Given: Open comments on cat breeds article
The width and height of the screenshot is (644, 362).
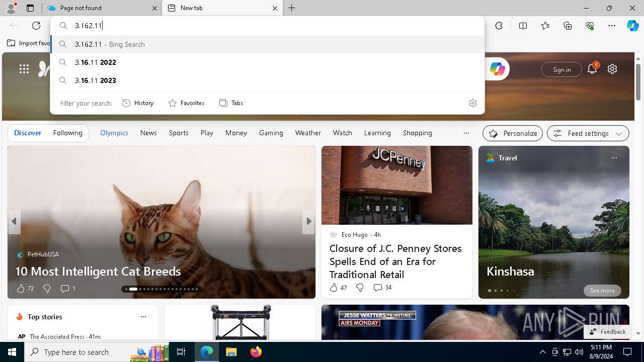Looking at the screenshot, I should pyautogui.click(x=67, y=288).
